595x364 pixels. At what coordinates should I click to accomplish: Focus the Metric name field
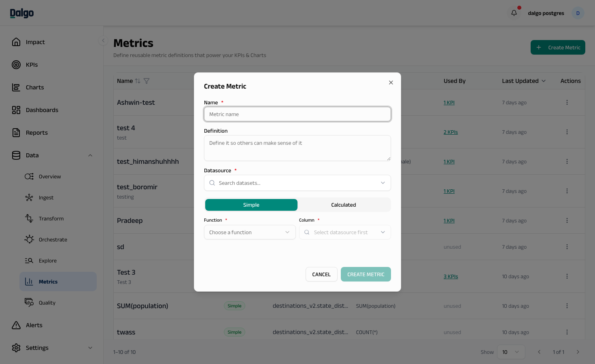click(297, 114)
